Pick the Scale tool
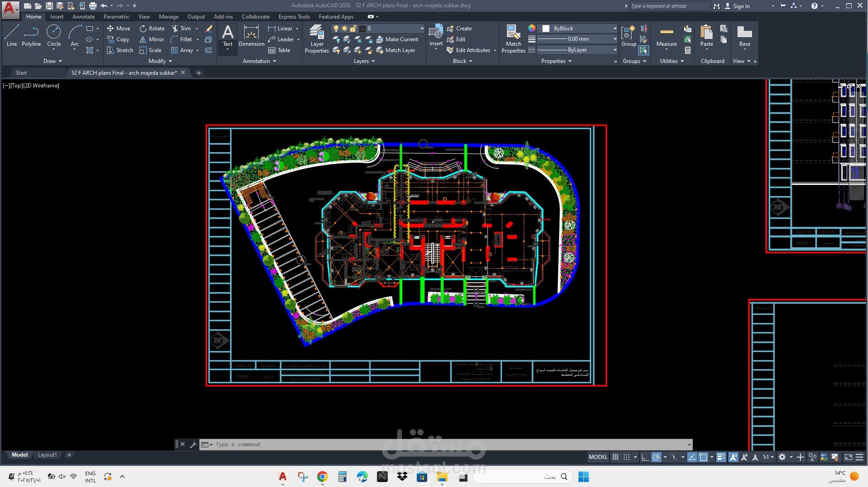The height and width of the screenshot is (487, 868). (x=150, y=50)
